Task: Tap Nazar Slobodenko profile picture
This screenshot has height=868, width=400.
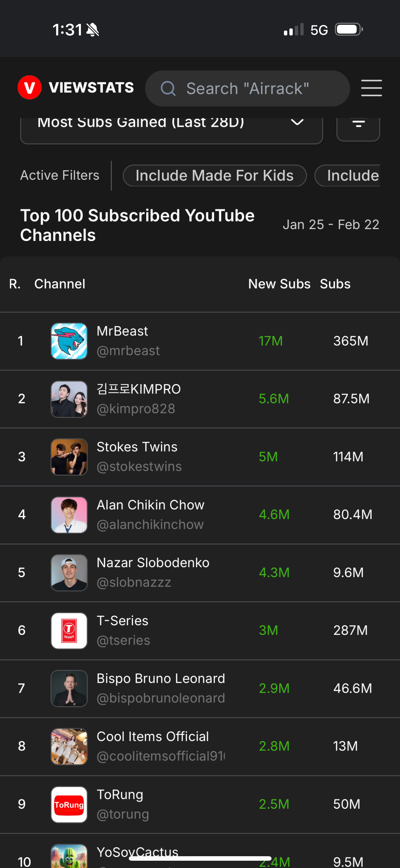Action: click(69, 573)
